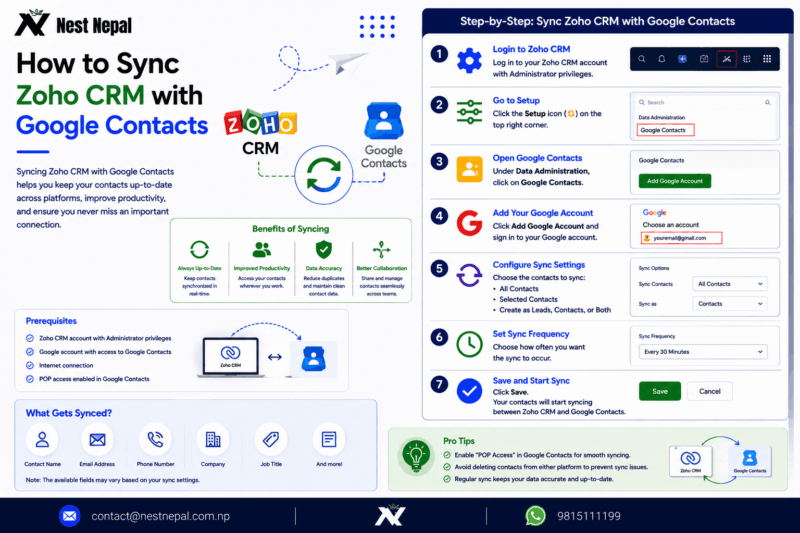Click checkmark beside Avoid deleting contacts tip
This screenshot has height=533, width=800.
point(447,467)
